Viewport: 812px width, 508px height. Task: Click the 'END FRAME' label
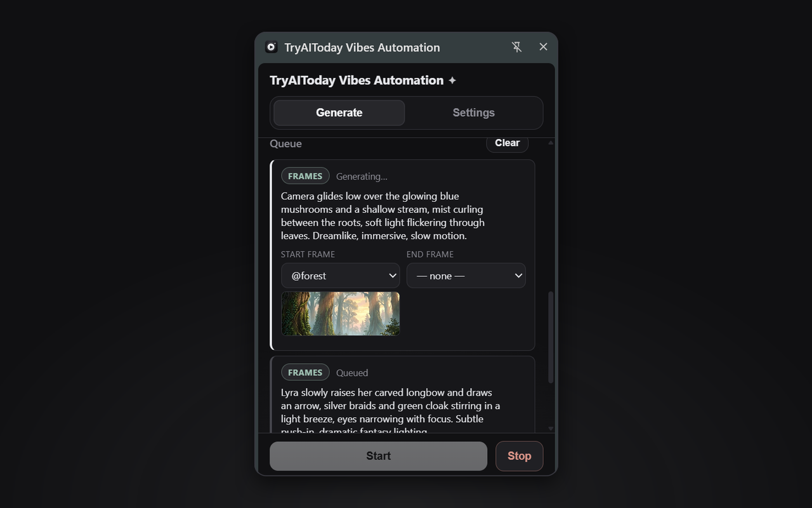pyautogui.click(x=430, y=254)
